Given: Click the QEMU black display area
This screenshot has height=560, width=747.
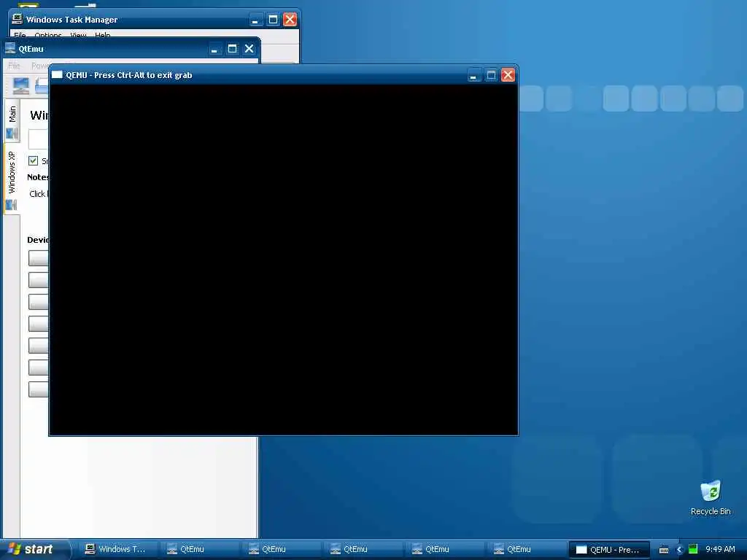Looking at the screenshot, I should (284, 260).
